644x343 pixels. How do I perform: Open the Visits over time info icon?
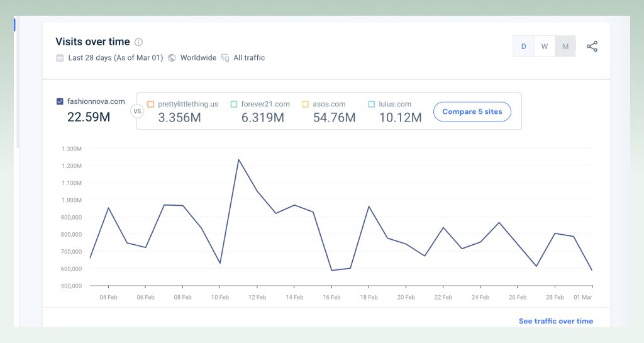coord(139,42)
